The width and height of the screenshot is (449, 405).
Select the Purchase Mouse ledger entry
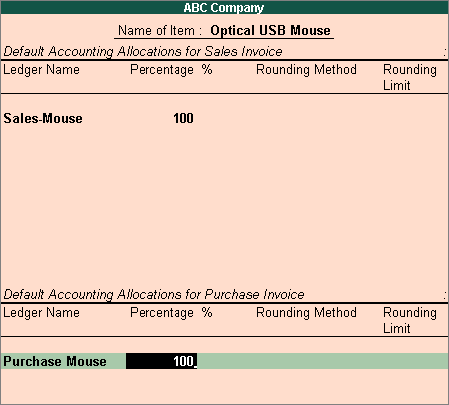coord(55,361)
